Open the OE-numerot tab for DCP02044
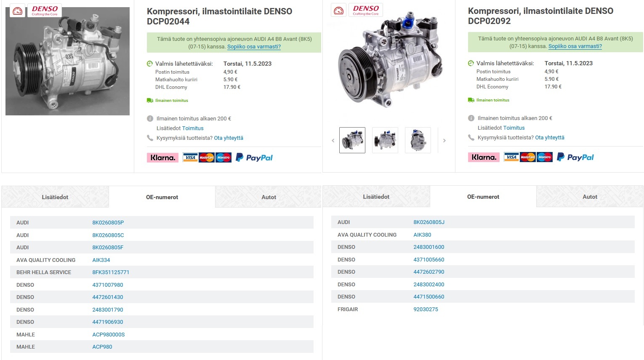This screenshot has width=644, height=360. coord(162,197)
